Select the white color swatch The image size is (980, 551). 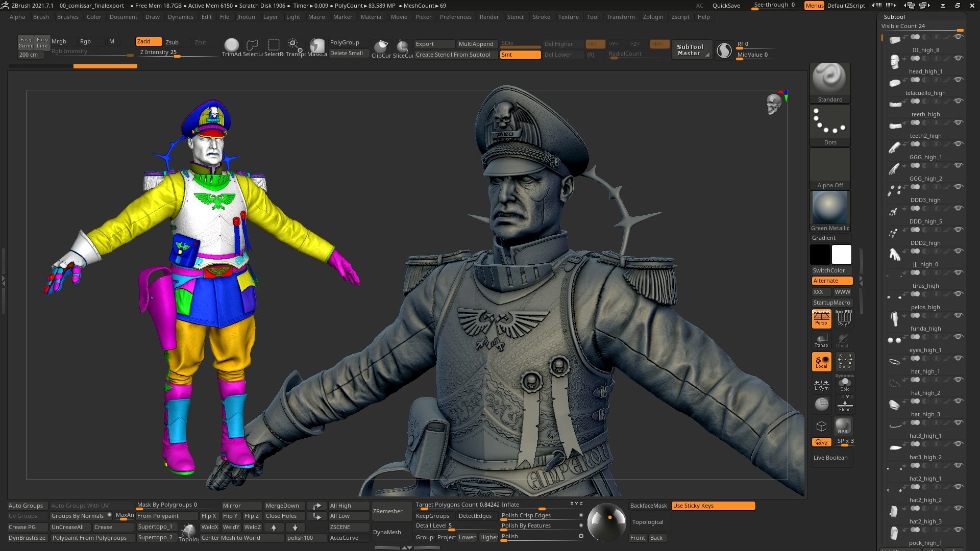[x=841, y=254]
